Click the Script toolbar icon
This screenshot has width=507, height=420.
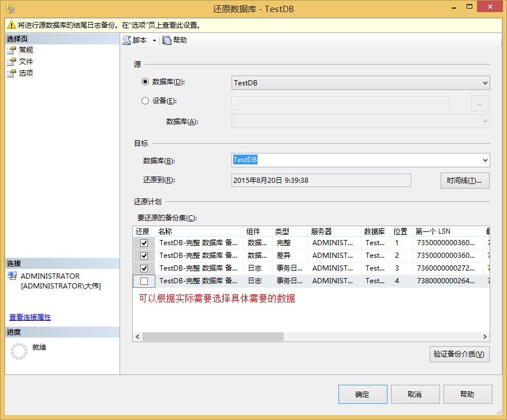click(x=127, y=40)
